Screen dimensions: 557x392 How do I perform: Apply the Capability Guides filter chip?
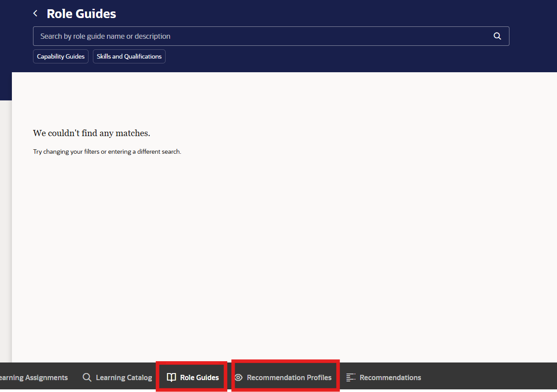pyautogui.click(x=61, y=56)
